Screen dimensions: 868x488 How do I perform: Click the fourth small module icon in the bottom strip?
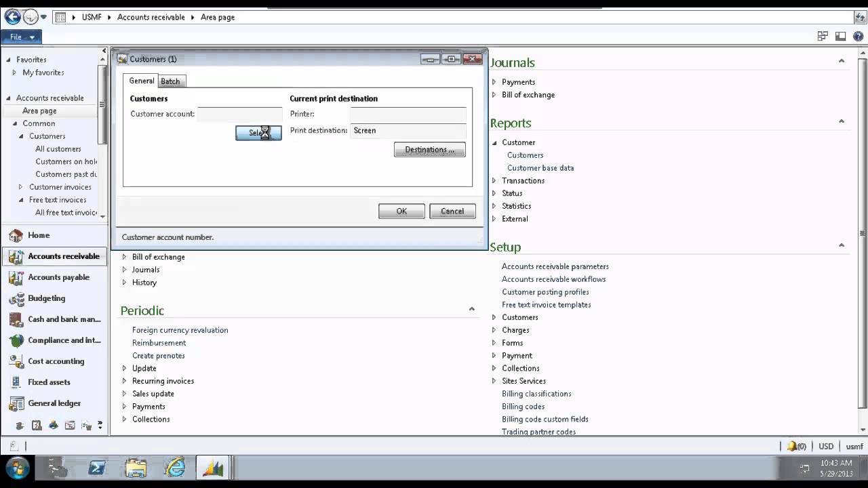pos(70,426)
